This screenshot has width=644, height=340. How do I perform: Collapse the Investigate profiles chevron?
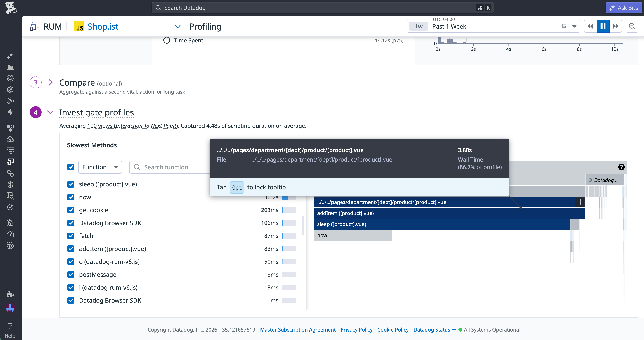(x=51, y=112)
